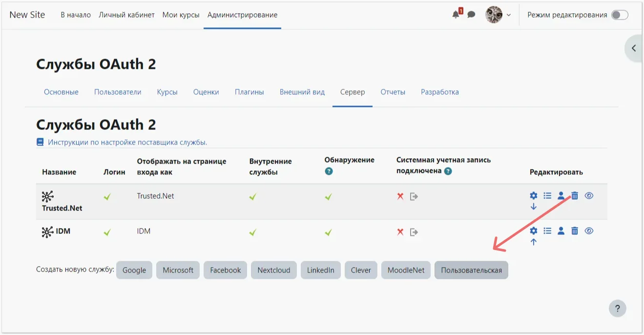Screen dimensions: 644x335
Task: Open settings gear for the Trusted.Net service
Action: pos(533,195)
